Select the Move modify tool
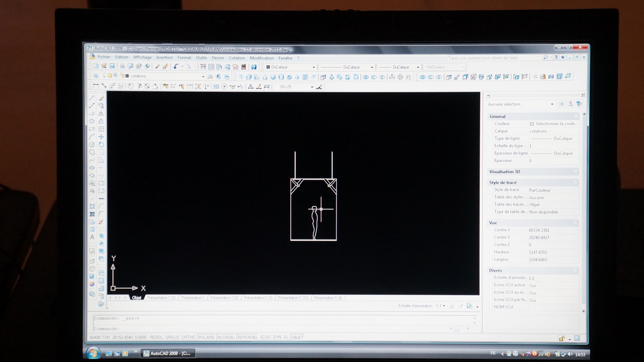This screenshot has height=362, width=644. point(101,137)
